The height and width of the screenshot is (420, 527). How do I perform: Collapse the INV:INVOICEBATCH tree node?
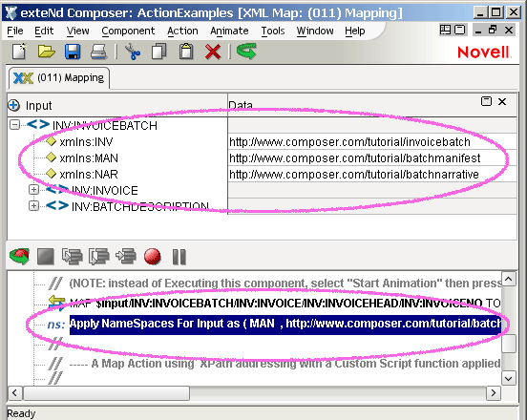click(14, 125)
